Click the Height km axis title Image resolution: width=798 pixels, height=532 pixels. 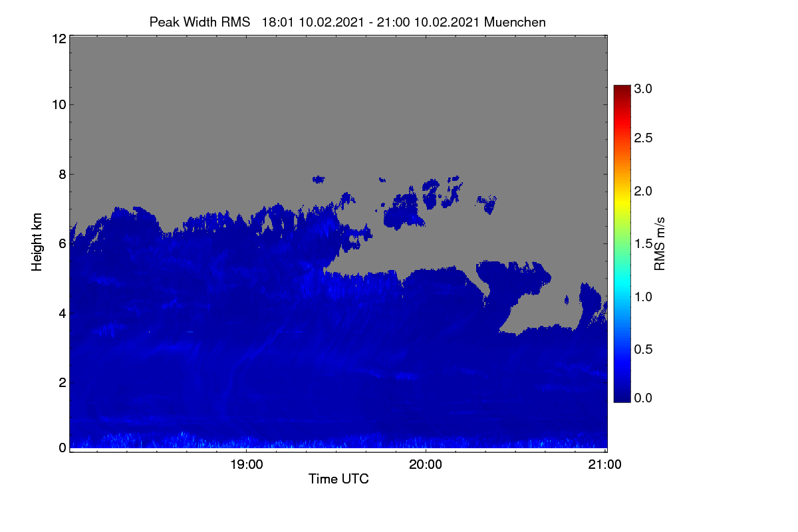[x=37, y=242]
